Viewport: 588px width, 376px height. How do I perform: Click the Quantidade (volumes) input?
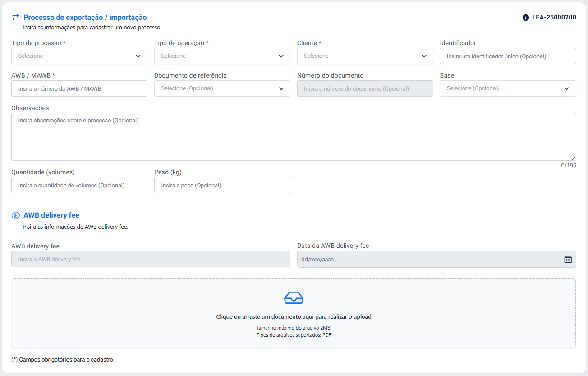pos(79,185)
